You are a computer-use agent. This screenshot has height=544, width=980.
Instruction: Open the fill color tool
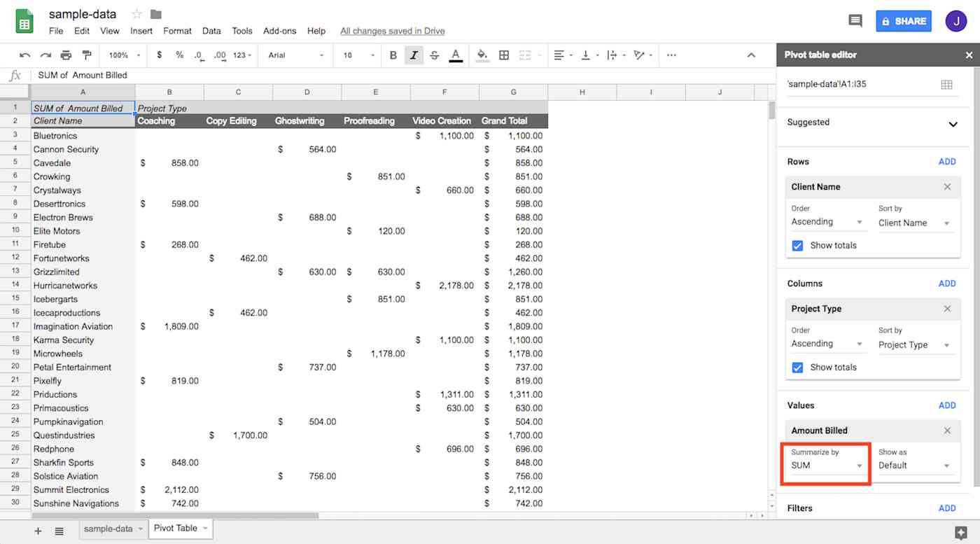482,55
